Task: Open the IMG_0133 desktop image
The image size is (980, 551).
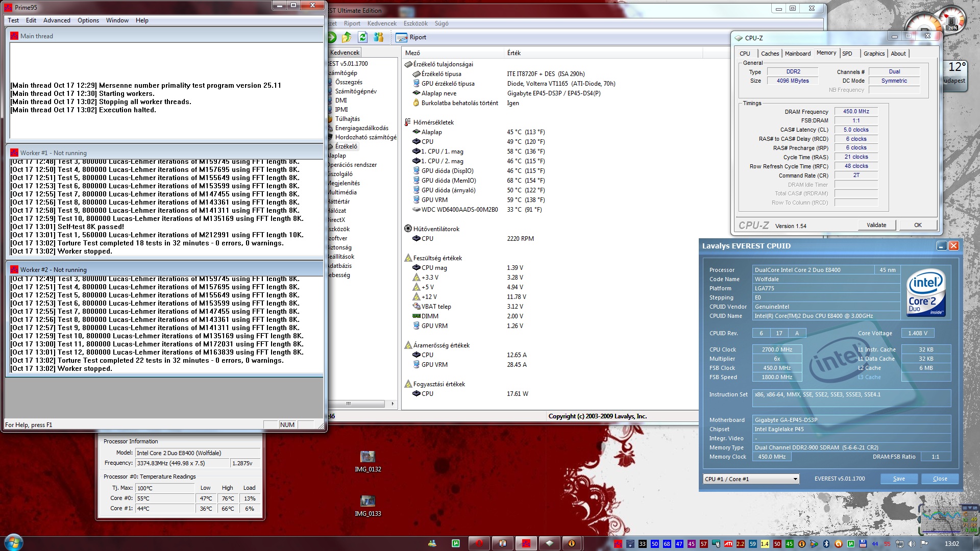Action: [x=368, y=506]
